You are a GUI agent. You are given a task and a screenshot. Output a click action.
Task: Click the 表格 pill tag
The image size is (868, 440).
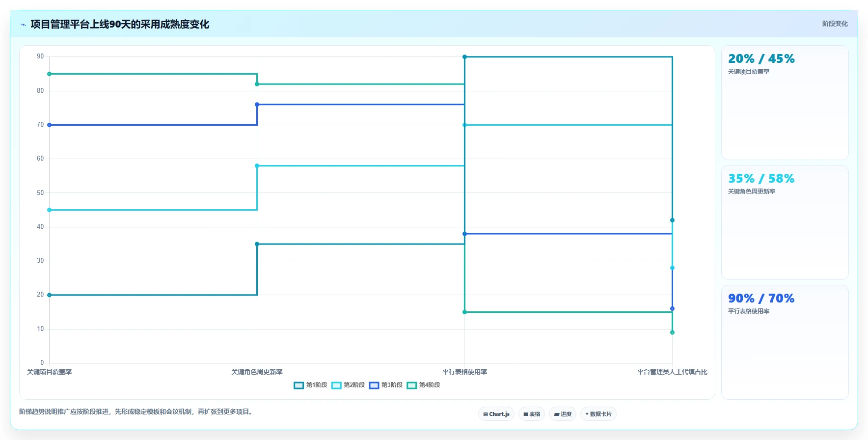coord(532,414)
